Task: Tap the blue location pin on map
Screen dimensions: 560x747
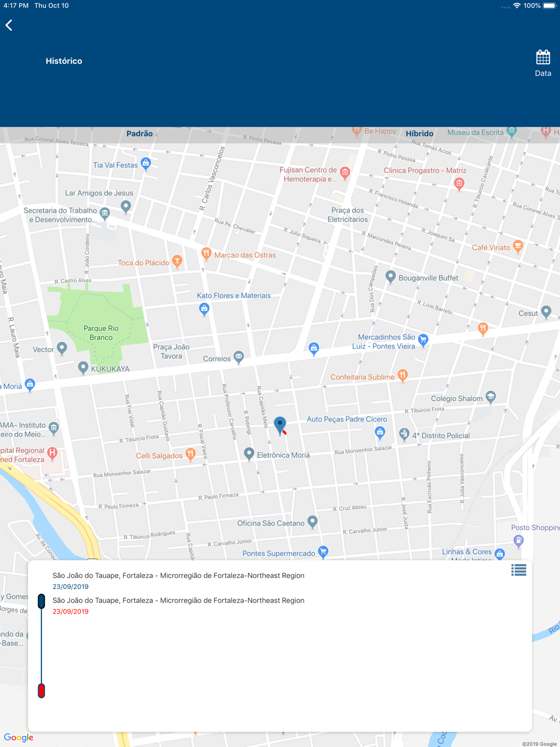Action: tap(280, 426)
